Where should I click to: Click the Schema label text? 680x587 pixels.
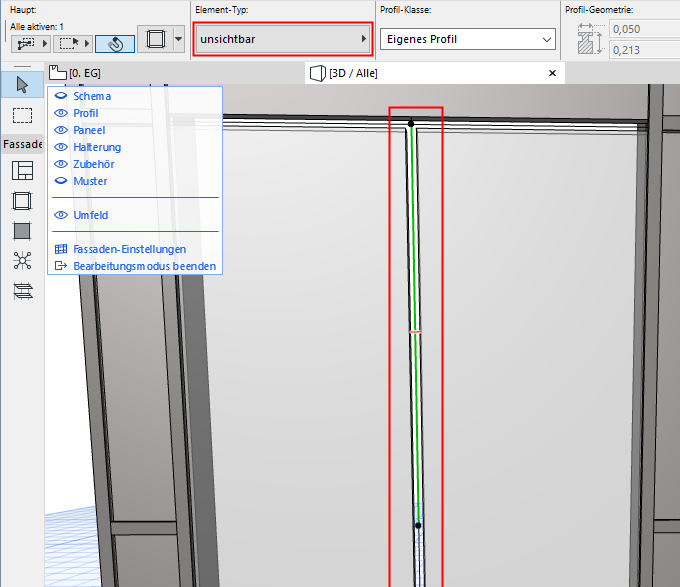[92, 96]
